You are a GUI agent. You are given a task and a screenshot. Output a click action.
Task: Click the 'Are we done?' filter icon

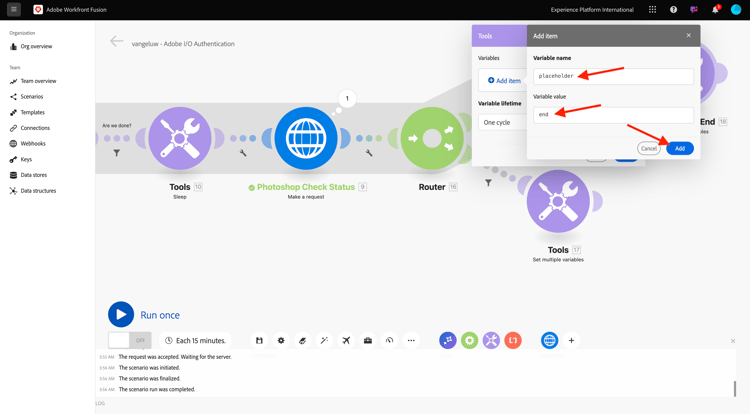pos(117,153)
